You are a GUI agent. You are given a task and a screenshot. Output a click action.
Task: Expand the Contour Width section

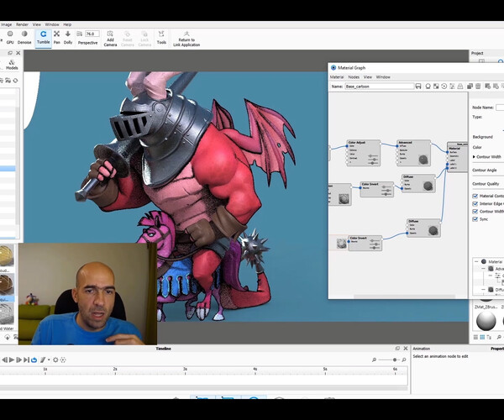click(474, 157)
